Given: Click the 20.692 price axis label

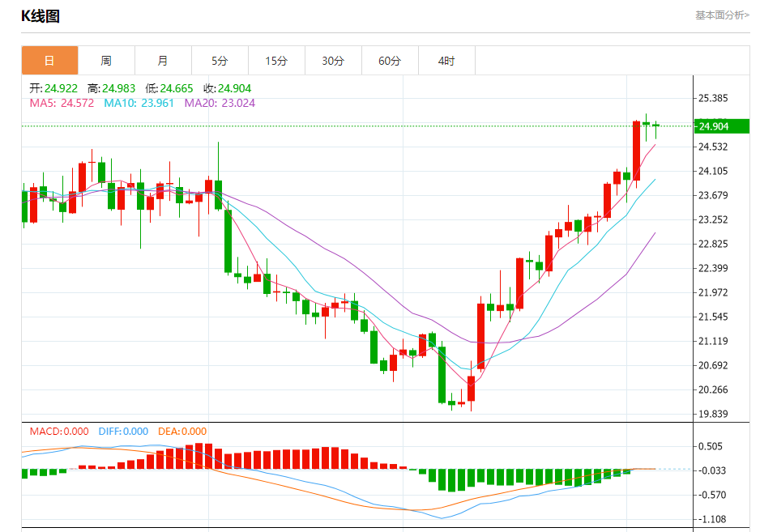Looking at the screenshot, I should tap(713, 365).
